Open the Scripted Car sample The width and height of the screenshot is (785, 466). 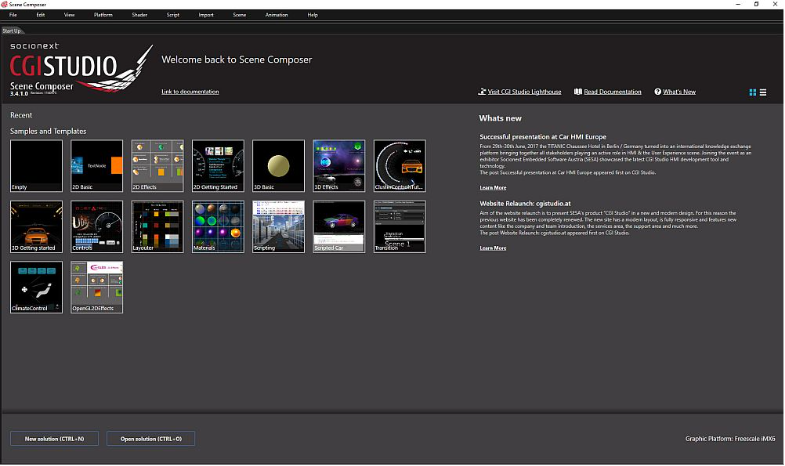coord(339,227)
